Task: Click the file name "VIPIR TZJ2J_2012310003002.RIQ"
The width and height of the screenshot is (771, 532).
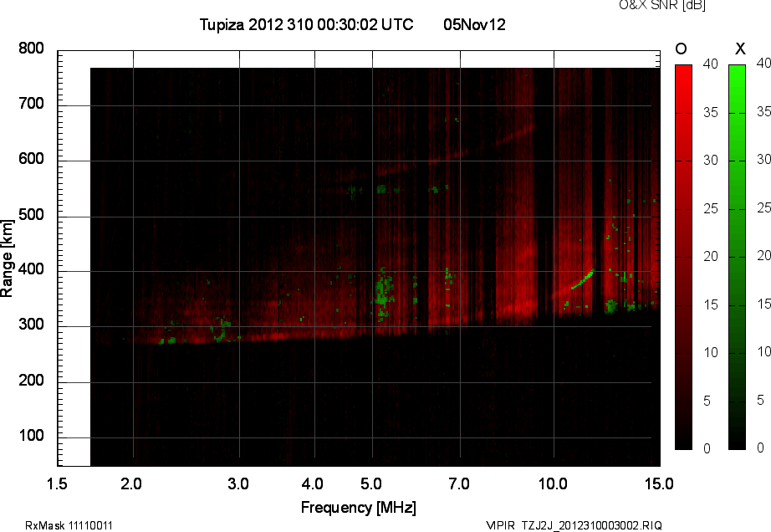Action: click(574, 525)
